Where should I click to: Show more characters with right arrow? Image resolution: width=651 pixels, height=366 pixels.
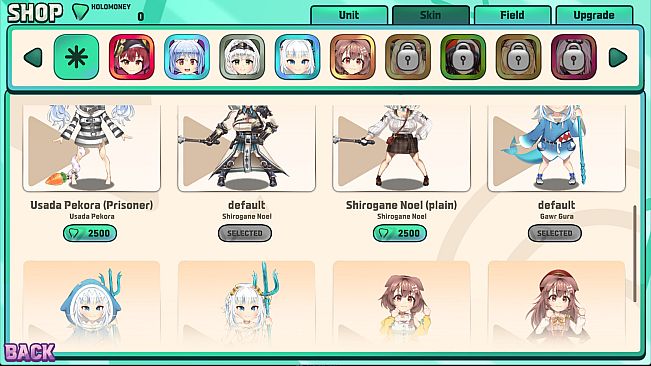pos(618,57)
